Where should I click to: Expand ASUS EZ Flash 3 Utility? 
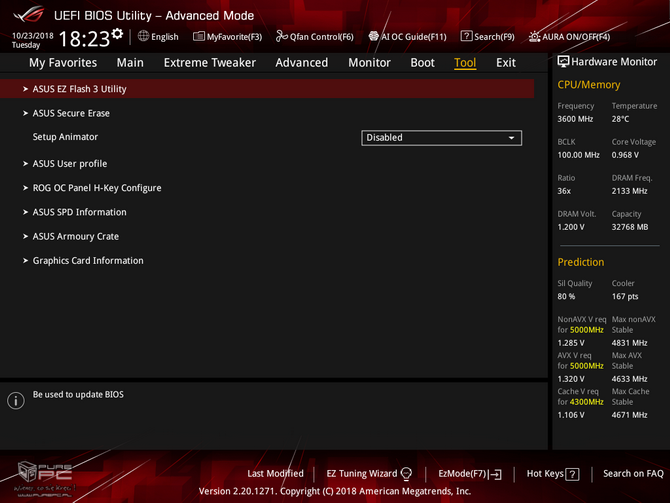tap(267, 89)
